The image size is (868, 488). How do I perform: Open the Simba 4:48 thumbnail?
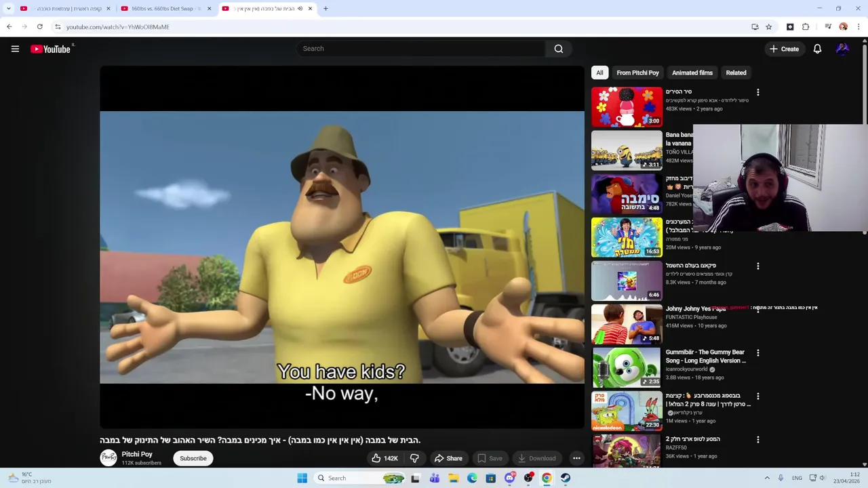point(627,194)
